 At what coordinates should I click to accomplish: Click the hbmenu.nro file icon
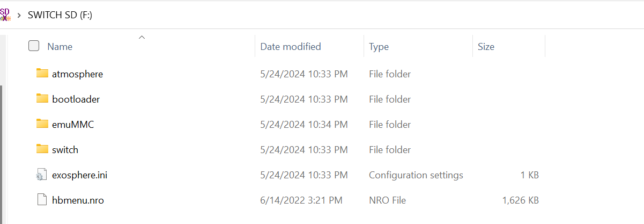pyautogui.click(x=42, y=200)
